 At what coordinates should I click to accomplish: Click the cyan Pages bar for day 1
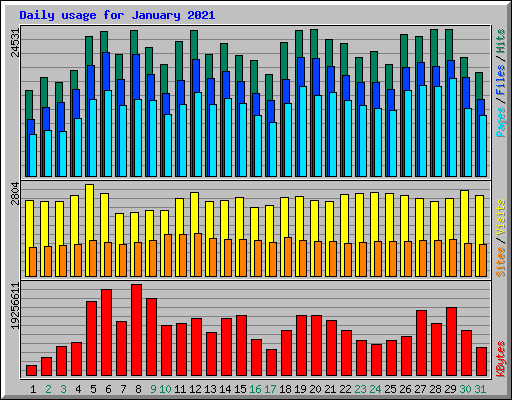point(33,155)
